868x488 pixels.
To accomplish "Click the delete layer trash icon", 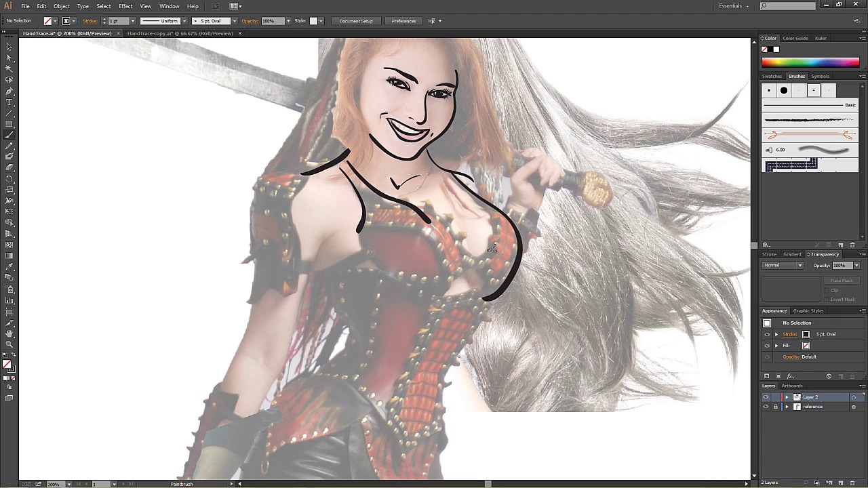I will coord(852,483).
